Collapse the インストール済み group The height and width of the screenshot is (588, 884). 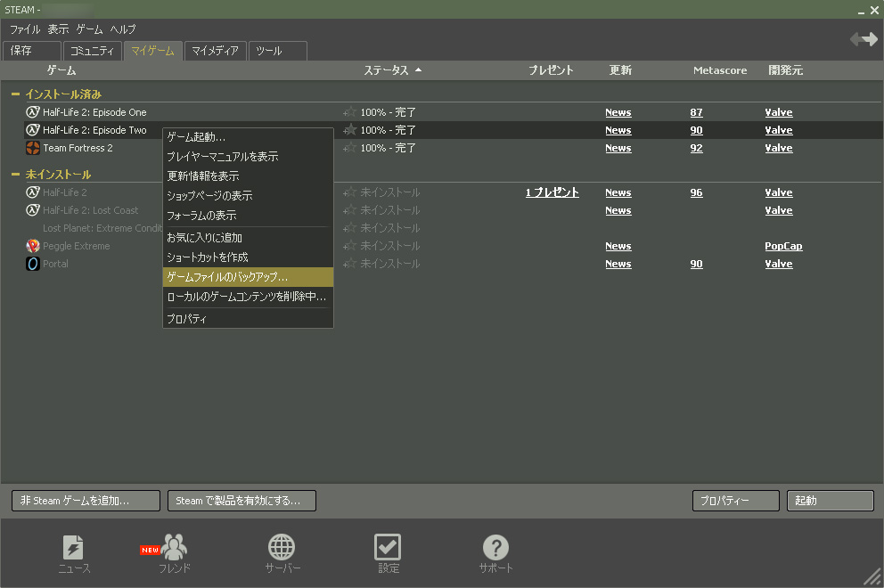15,94
